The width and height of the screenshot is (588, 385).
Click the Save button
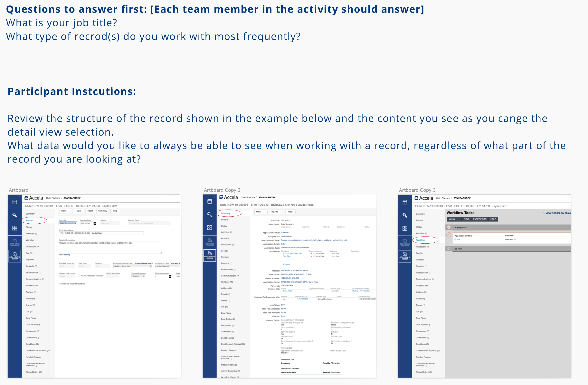pos(79,211)
